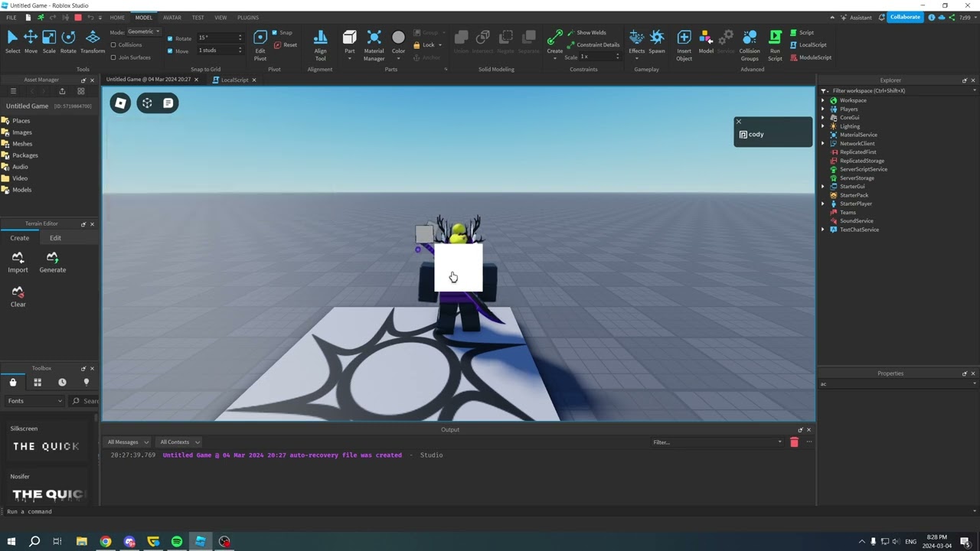Click Insert Object icon
Screen dimensions: 980x551
click(x=684, y=44)
